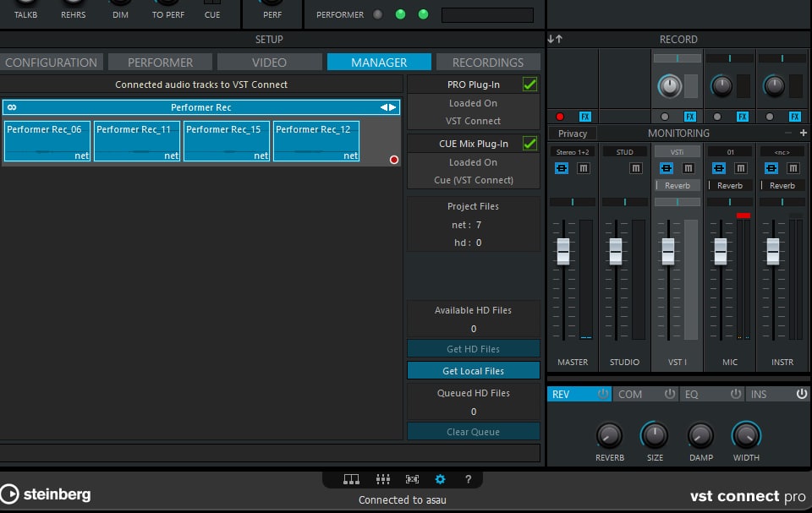
Task: Click the link icon on INSTR channel
Action: pos(771,168)
